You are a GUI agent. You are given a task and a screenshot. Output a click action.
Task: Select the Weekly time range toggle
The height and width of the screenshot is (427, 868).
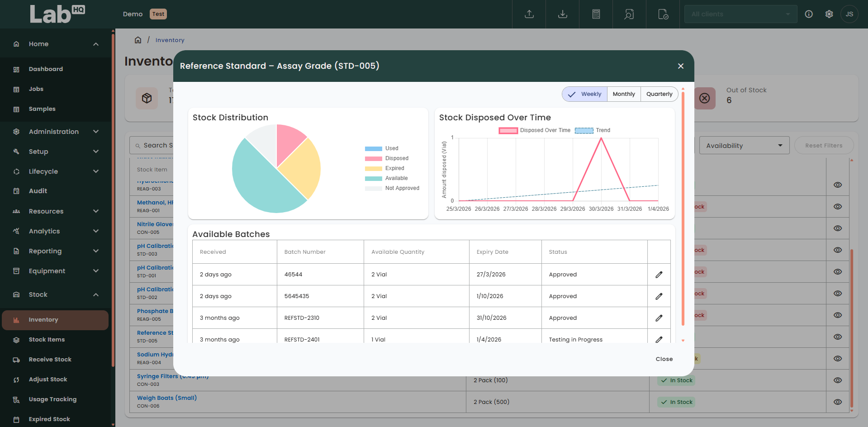pos(585,94)
